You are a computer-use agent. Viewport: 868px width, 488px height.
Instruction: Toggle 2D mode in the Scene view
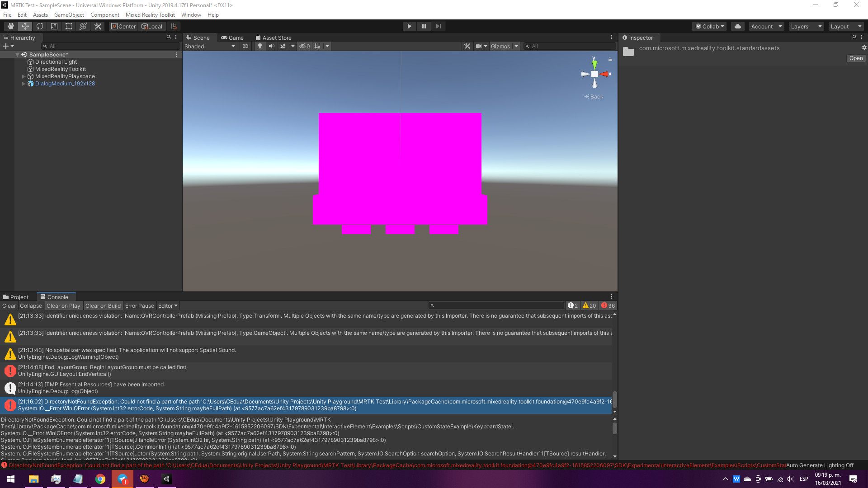[x=245, y=46]
